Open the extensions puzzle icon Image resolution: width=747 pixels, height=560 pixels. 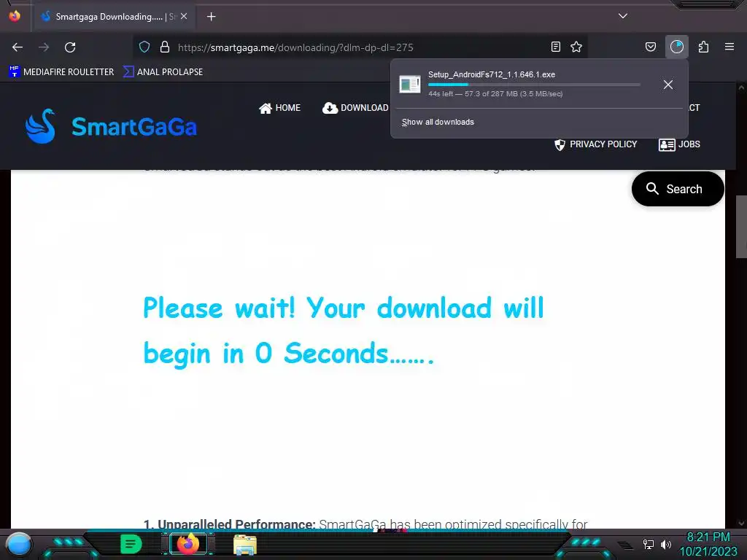703,47
